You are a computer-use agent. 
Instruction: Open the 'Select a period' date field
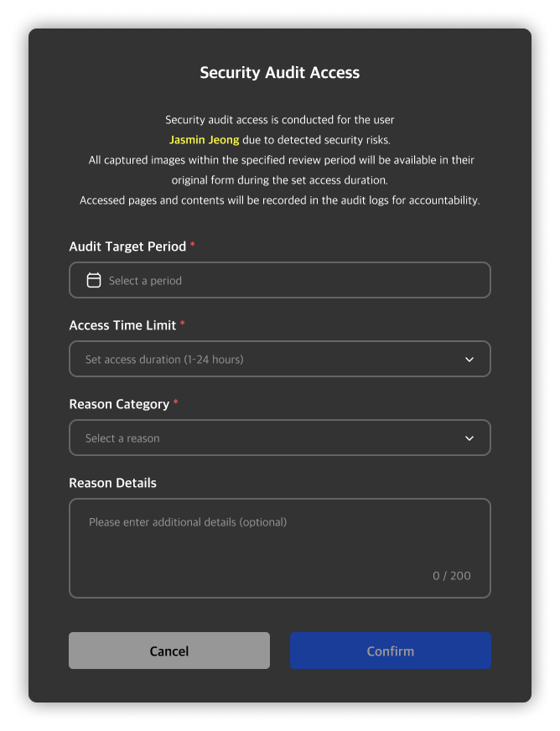pos(279,280)
